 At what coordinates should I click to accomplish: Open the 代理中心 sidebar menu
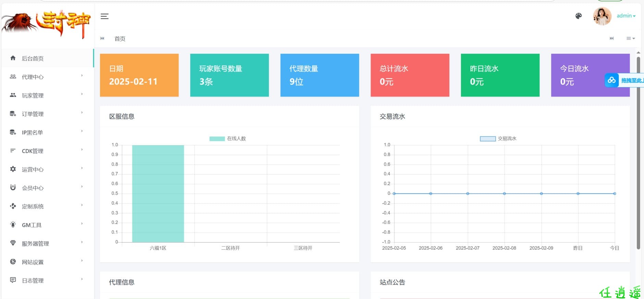[x=48, y=77]
